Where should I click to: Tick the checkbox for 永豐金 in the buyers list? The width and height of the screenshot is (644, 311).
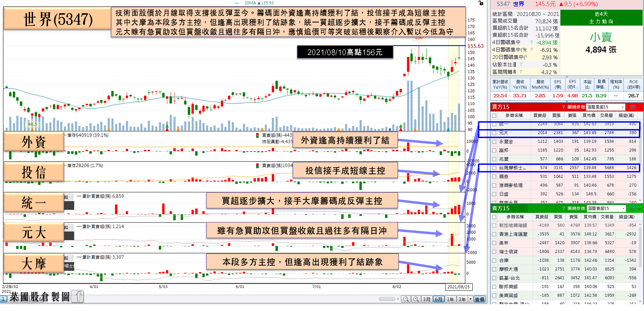coord(494,142)
